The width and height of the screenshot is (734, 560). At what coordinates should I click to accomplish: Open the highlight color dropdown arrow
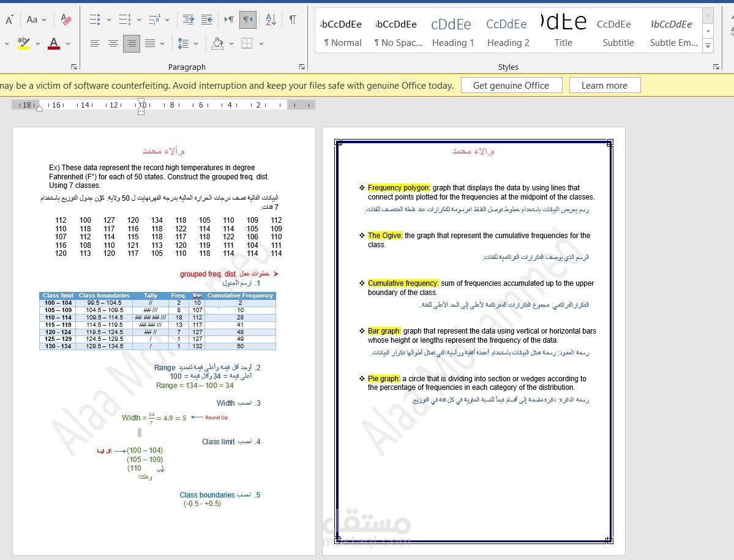[x=38, y=43]
